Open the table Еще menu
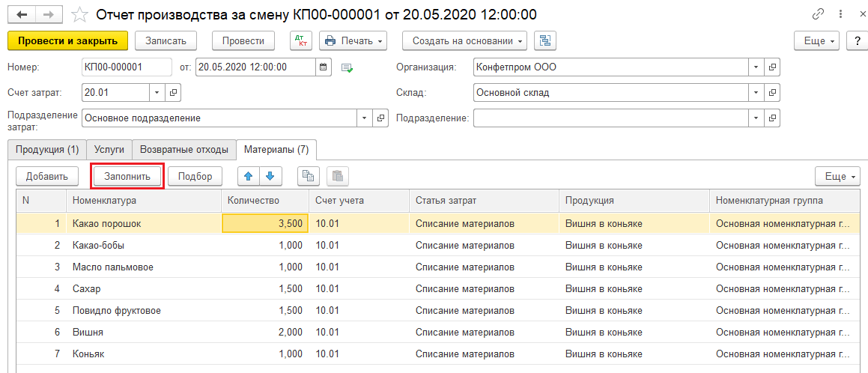Viewport: 868px width, 373px height. (x=837, y=176)
